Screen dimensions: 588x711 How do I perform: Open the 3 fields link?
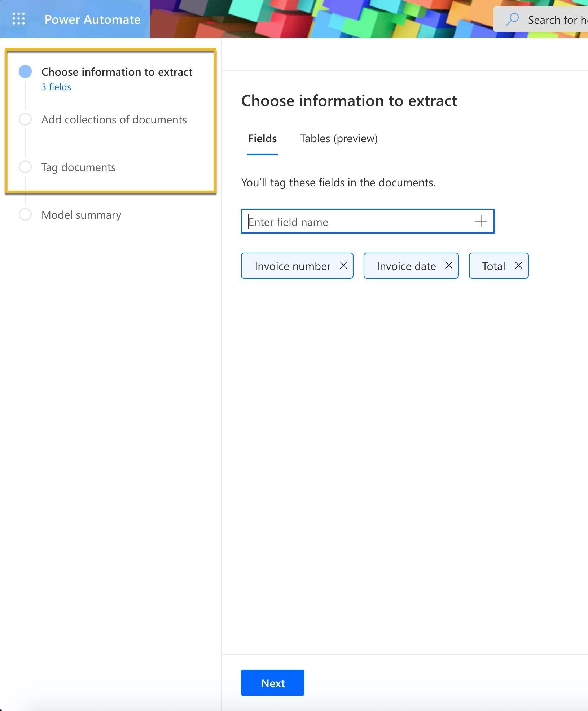click(x=56, y=87)
